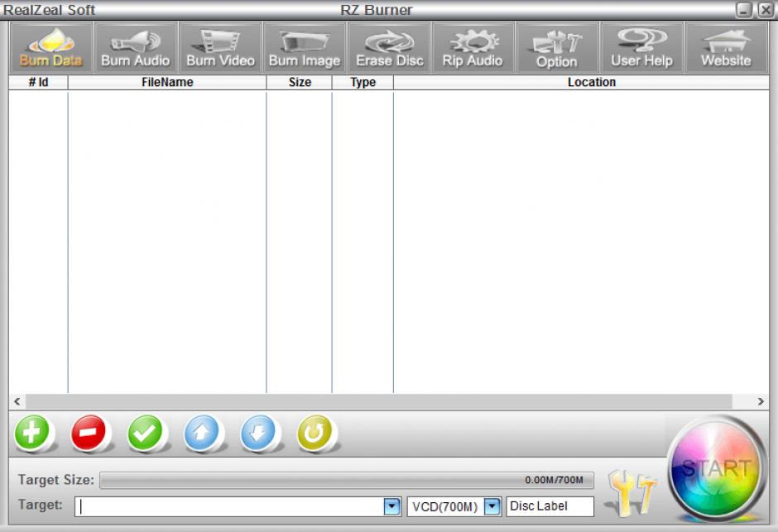This screenshot has width=778, height=532.
Task: Open the Rip Audio tool
Action: click(x=473, y=48)
